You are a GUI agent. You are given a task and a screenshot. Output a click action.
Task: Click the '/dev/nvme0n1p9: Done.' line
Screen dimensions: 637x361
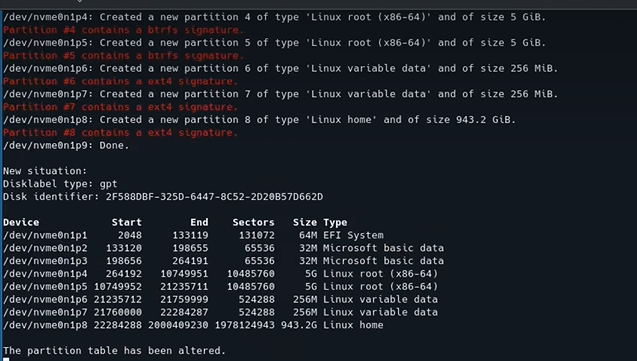(66, 145)
